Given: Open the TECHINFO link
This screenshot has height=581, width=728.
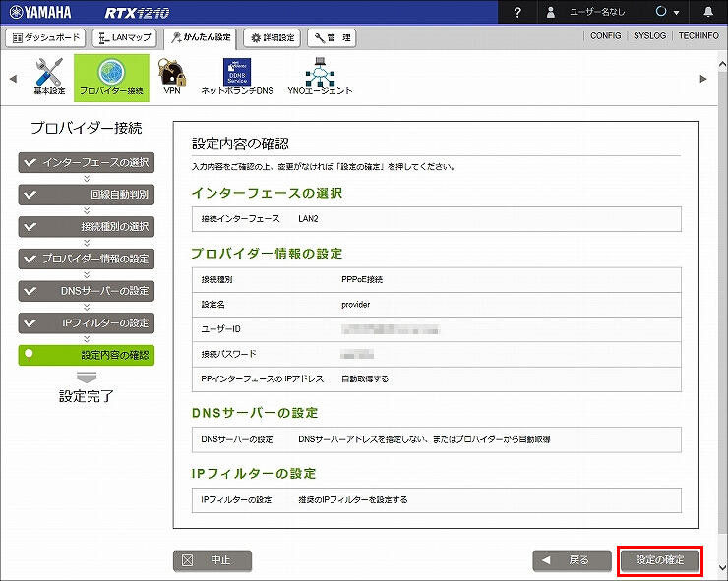Looking at the screenshot, I should pyautogui.click(x=698, y=35).
